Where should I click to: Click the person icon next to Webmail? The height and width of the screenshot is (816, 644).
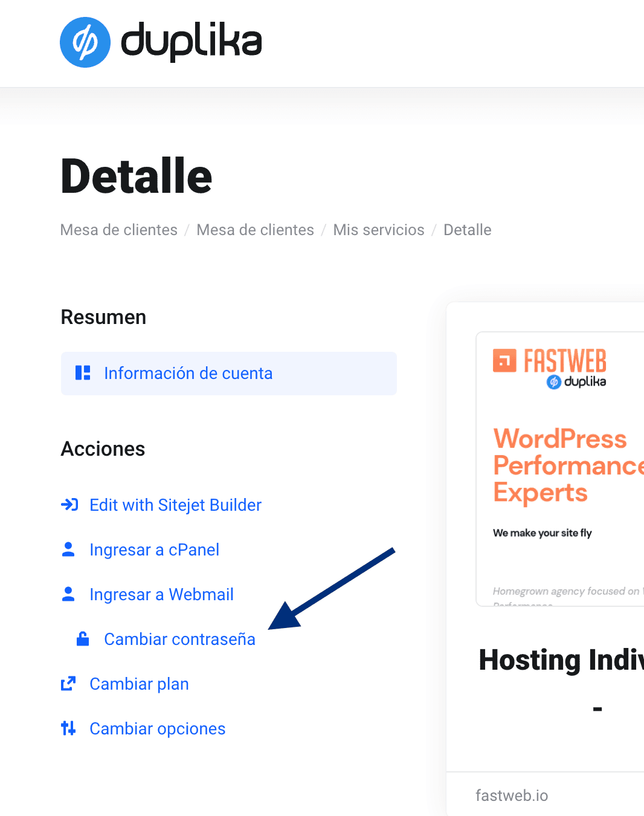pyautogui.click(x=68, y=594)
